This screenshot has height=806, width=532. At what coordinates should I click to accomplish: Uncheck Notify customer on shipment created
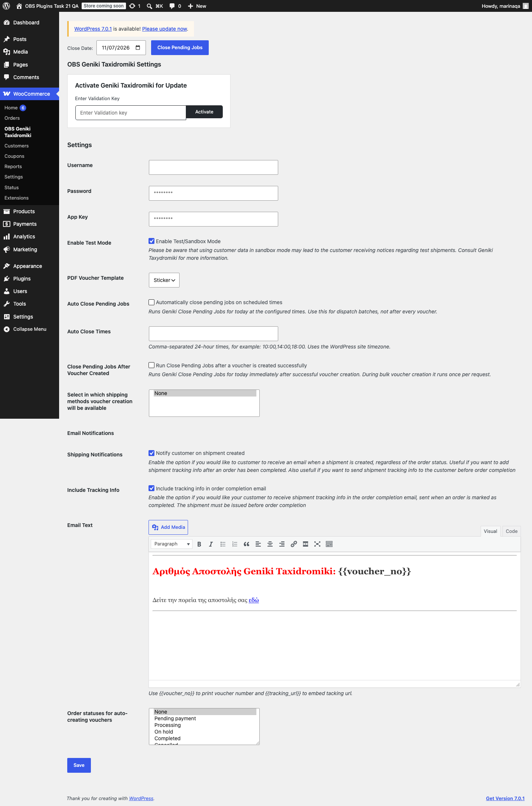(151, 453)
